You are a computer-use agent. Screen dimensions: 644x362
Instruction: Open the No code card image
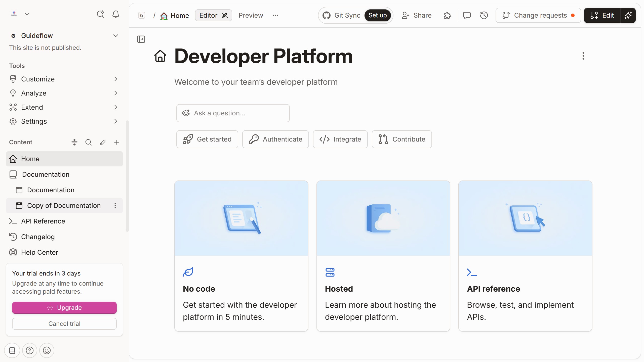[x=241, y=218]
